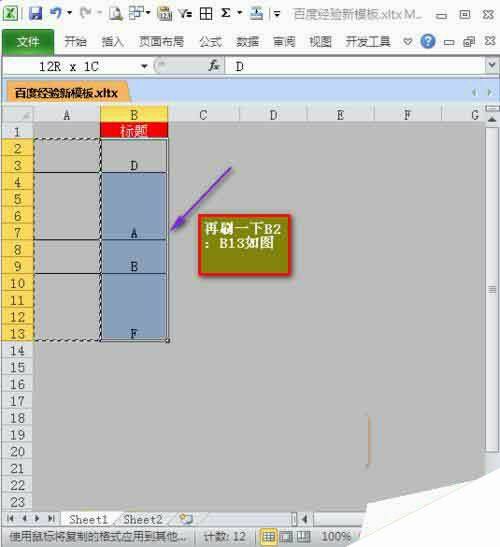Open dropdown next to the merge cells icon
Viewport: 500px width, 547px height.
click(x=148, y=13)
